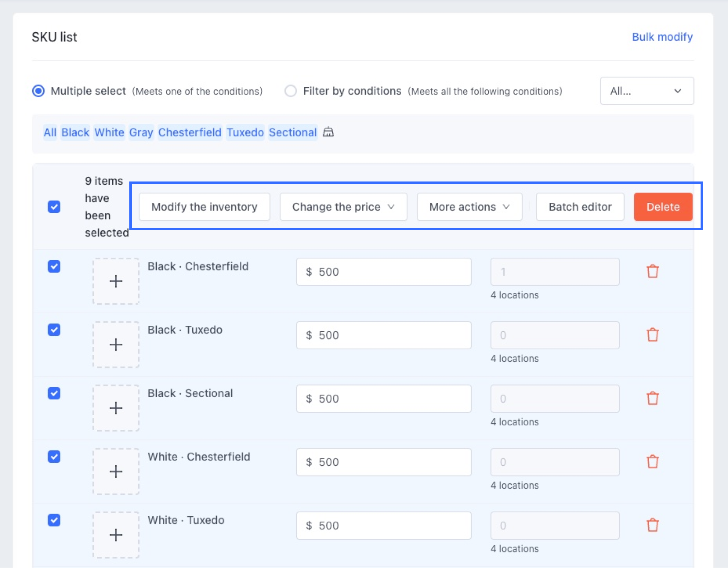Select the Sectional filter tag

coord(293,132)
